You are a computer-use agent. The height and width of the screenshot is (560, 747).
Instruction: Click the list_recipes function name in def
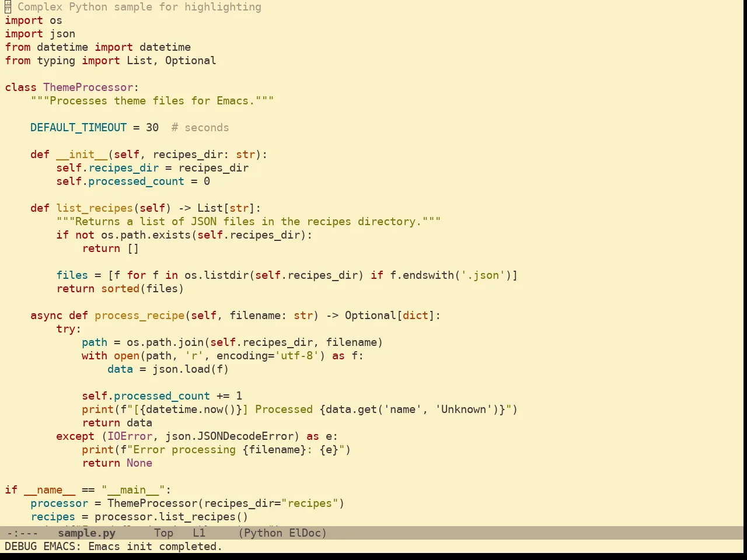click(x=95, y=208)
